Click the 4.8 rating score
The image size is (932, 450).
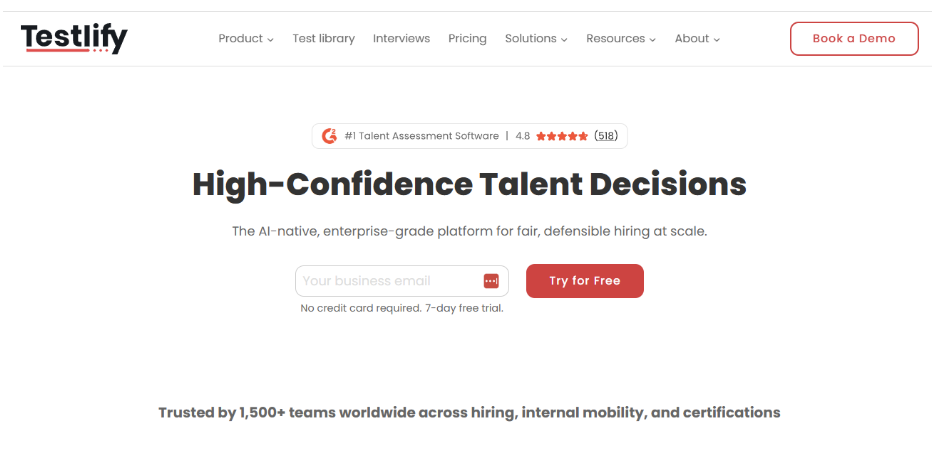[523, 136]
